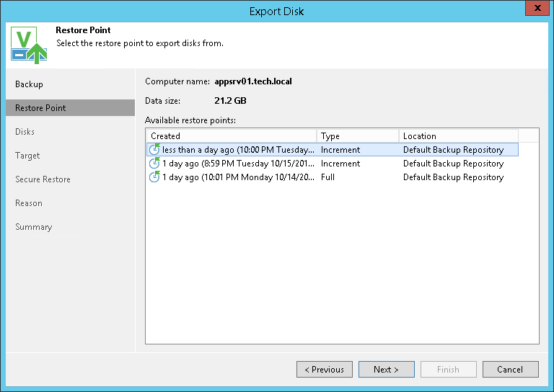Cancel the Export Disk wizard
Image resolution: width=554 pixels, height=392 pixels.
click(511, 369)
